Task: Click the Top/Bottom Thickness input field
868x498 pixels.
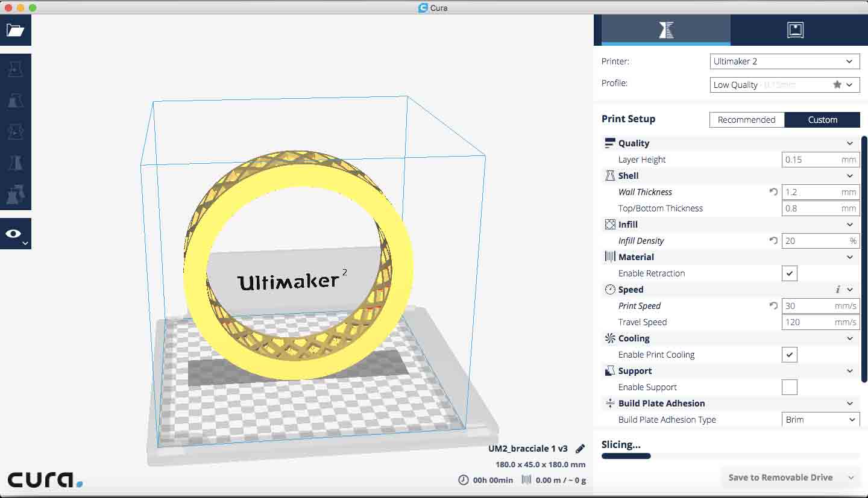Action: click(x=820, y=208)
